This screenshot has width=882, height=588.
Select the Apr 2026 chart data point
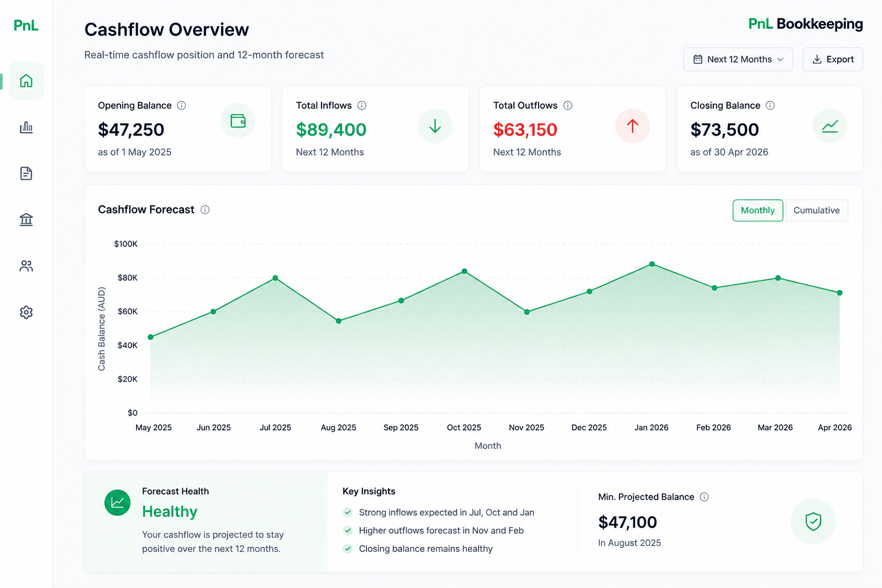pyautogui.click(x=840, y=293)
